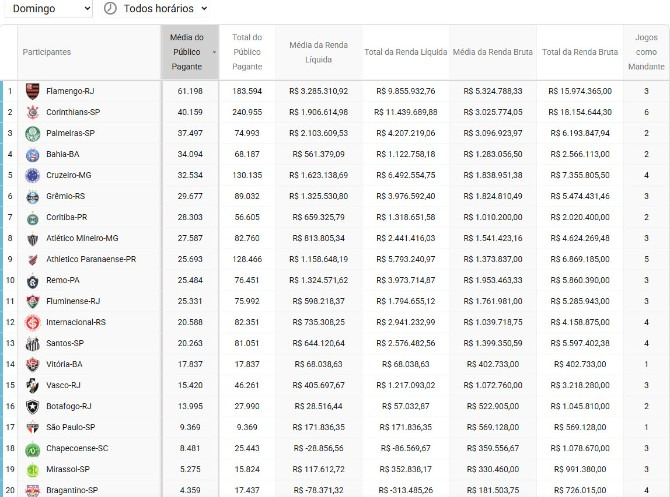The image size is (670, 497).
Task: Click the 15.420 Vasco average attendance
Action: pyautogui.click(x=190, y=385)
